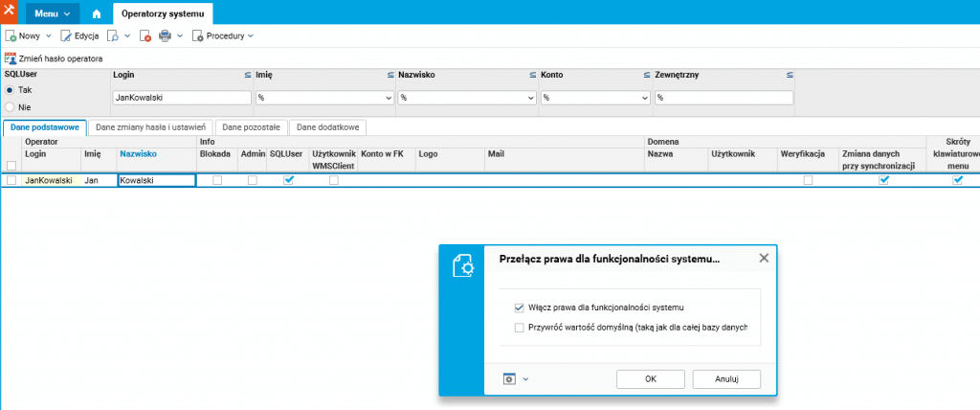Click the Login column header
The image size is (980, 410).
pyautogui.click(x=35, y=153)
